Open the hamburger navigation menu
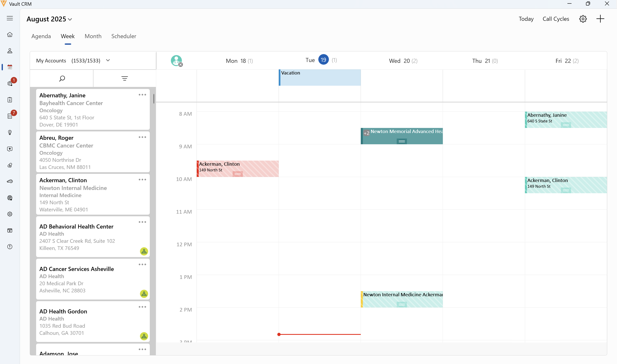 coord(10,18)
